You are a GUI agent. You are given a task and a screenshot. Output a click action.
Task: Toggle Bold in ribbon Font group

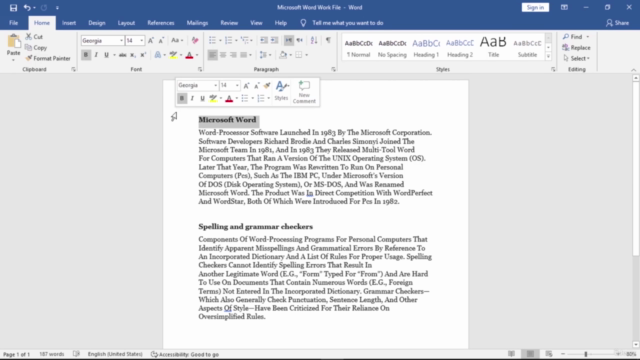click(86, 55)
